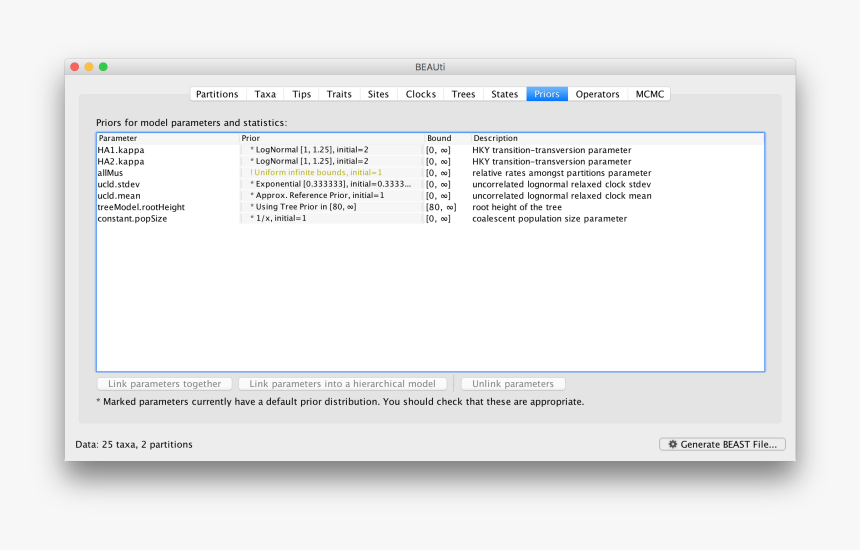860x550 pixels.
Task: Click the Unlink parameters button
Action: tap(513, 384)
